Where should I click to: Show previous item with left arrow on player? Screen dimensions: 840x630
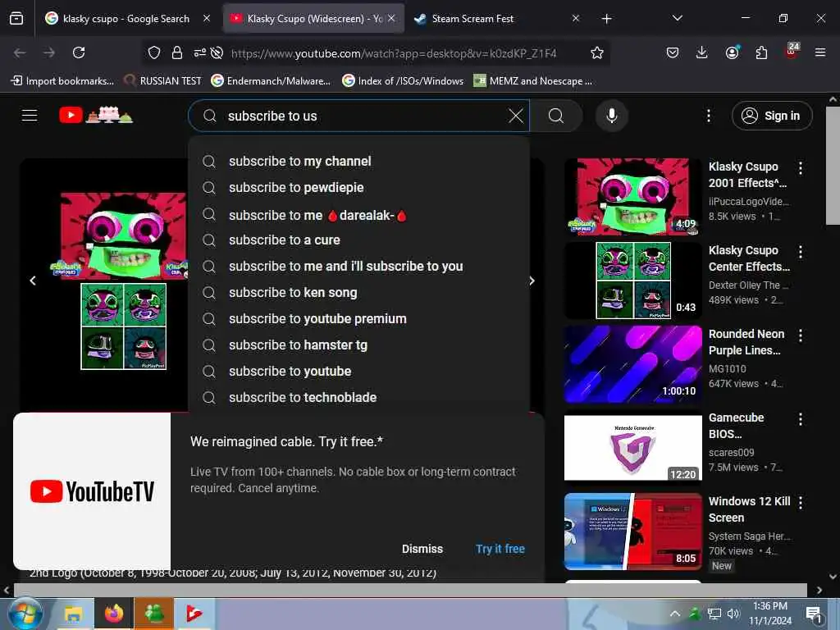coord(33,281)
